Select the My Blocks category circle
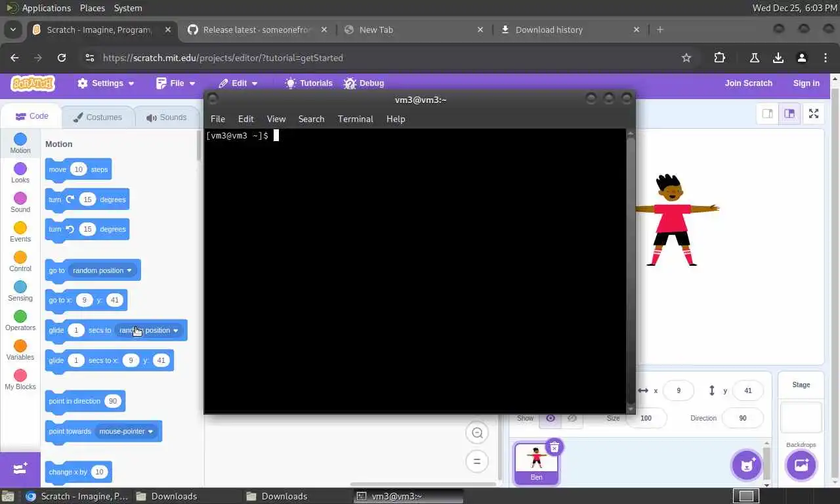Screen dimensions: 840x504 pos(20,375)
